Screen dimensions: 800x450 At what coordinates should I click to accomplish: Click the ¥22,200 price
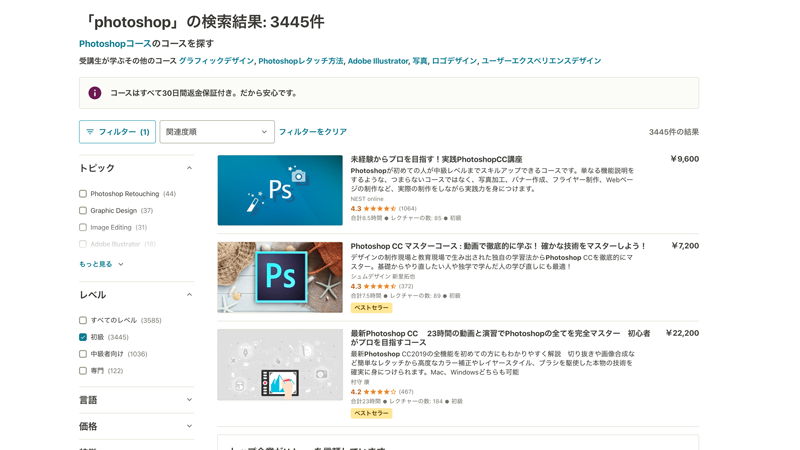click(683, 333)
